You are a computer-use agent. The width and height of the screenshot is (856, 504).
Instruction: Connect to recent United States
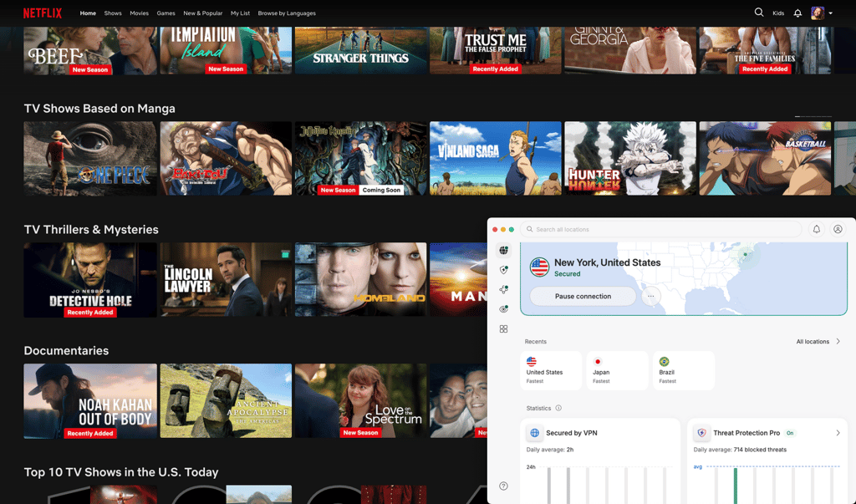point(551,371)
